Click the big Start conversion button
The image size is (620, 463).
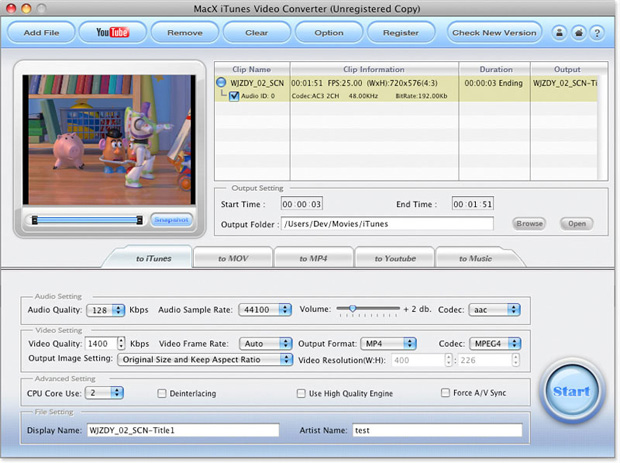(x=572, y=391)
